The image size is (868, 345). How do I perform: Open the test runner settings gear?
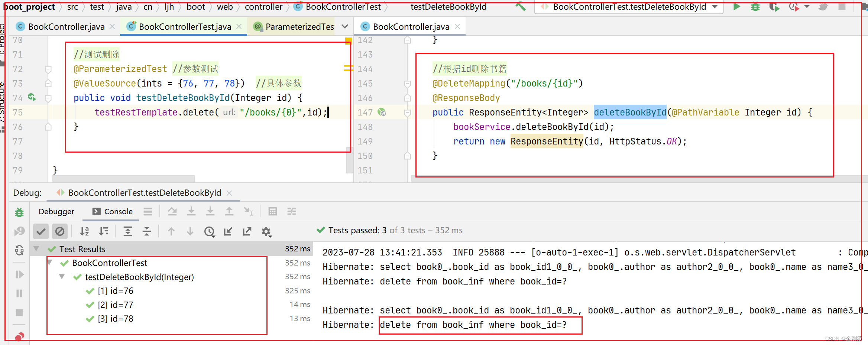[x=266, y=232]
